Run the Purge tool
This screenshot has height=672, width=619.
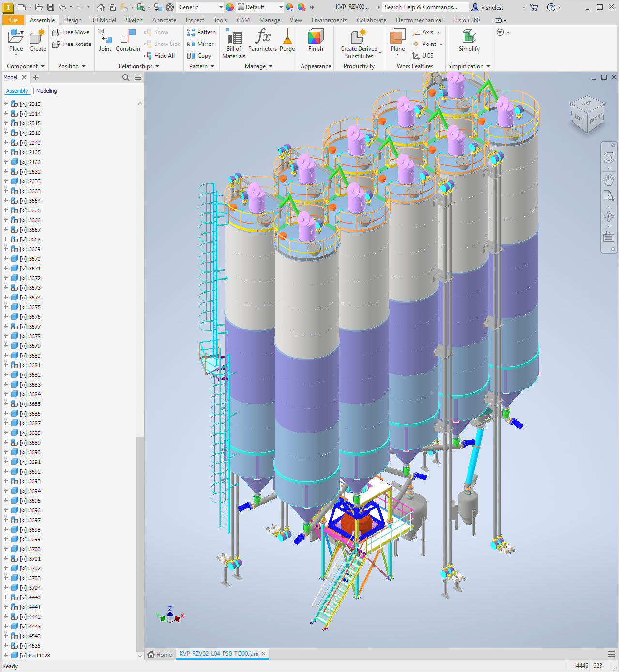point(287,41)
